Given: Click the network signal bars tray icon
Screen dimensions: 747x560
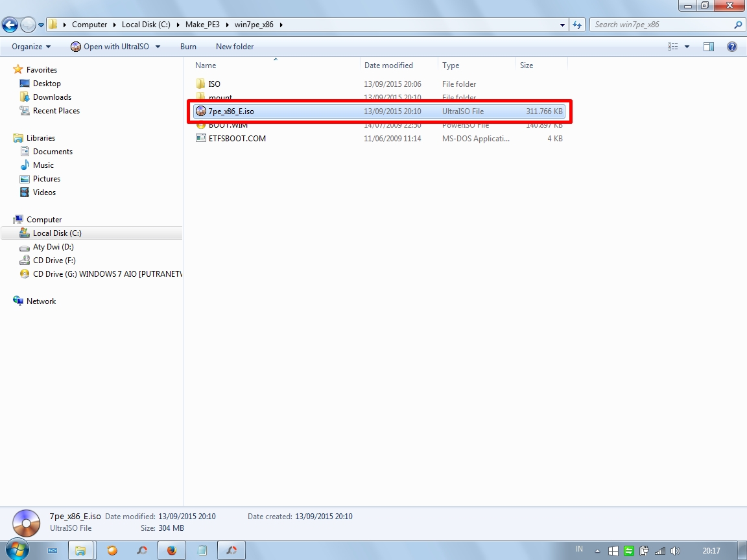Looking at the screenshot, I should (x=660, y=551).
